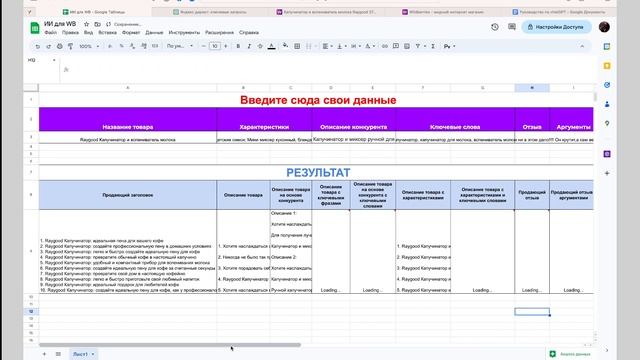Open the Анализ данных explore button
The height and width of the screenshot is (360, 640).
coord(571,354)
